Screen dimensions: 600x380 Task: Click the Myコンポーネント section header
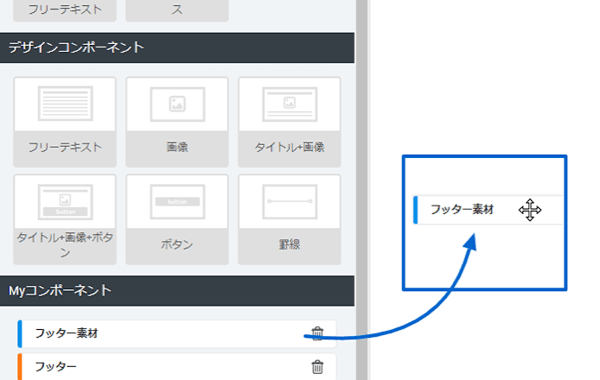[177, 291]
